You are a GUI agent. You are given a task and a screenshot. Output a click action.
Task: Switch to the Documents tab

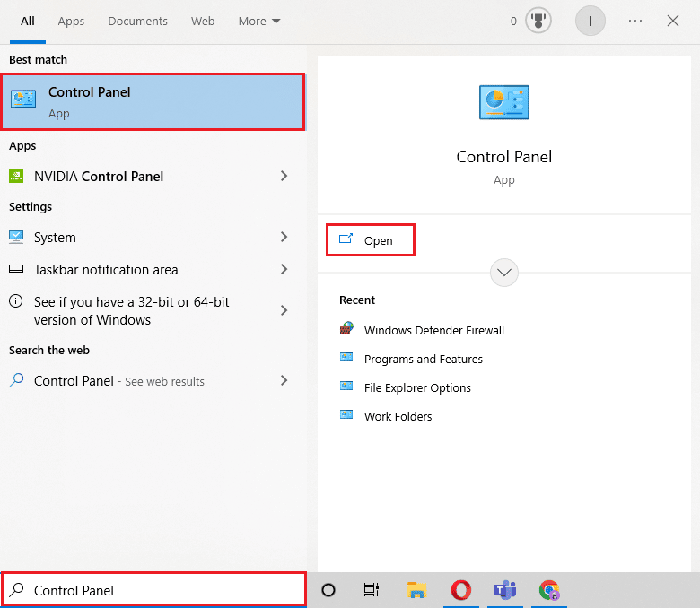click(137, 21)
